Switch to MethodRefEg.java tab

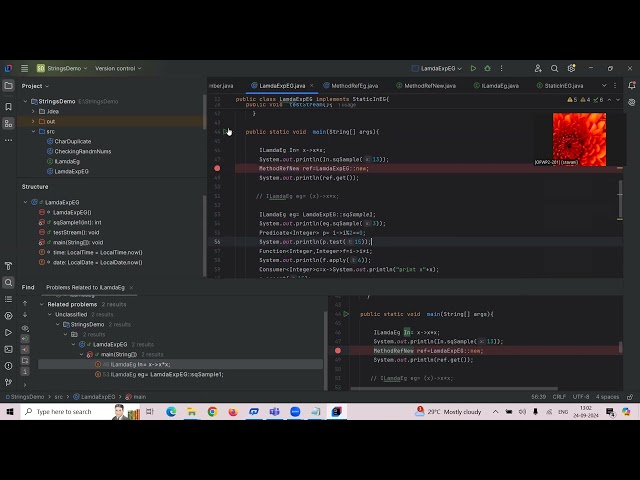point(351,86)
